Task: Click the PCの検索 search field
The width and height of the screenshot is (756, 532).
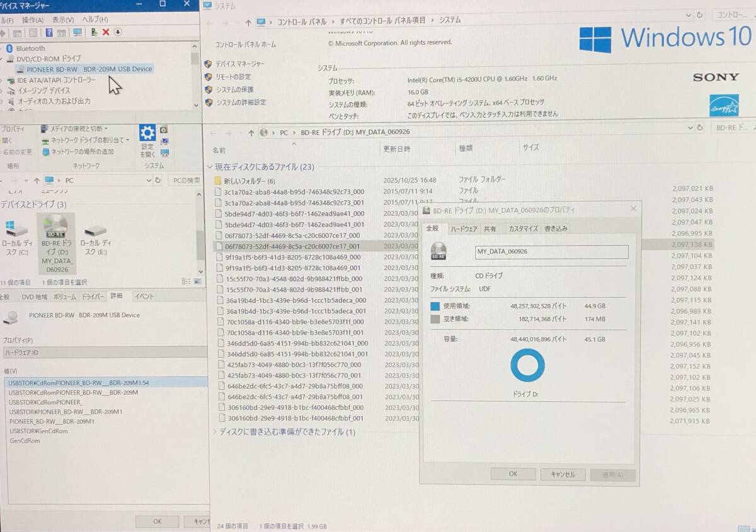Action: [x=186, y=180]
